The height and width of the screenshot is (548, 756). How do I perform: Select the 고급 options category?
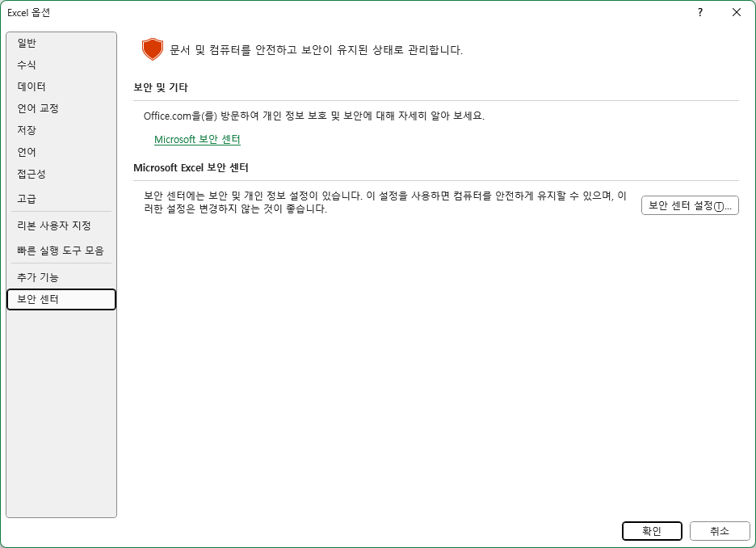[x=61, y=198]
